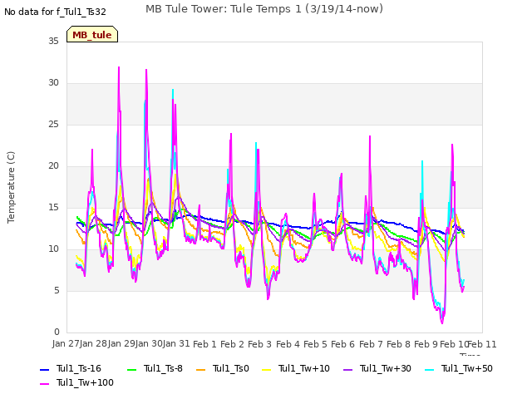532x399 pixels.
Task: Click the blue Tul1_Ts-16 legend swatch
Action: [x=45, y=369]
